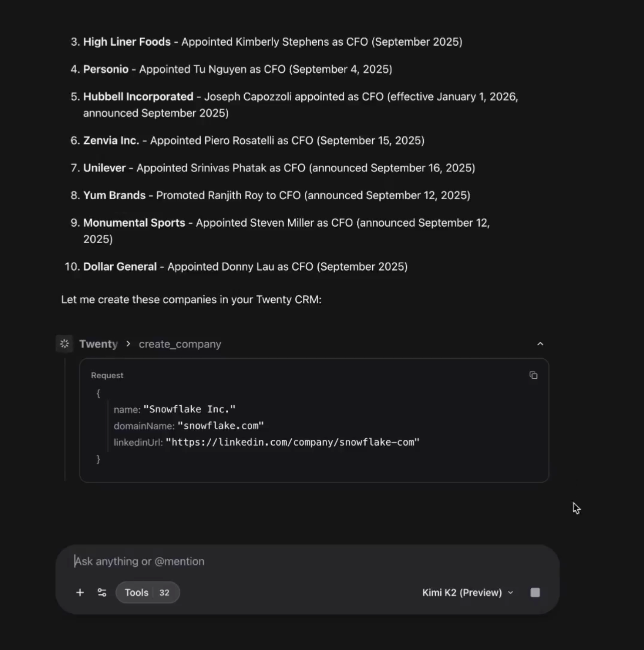Select the Snowflake Inc. name value
The height and width of the screenshot is (650, 644).
(189, 409)
